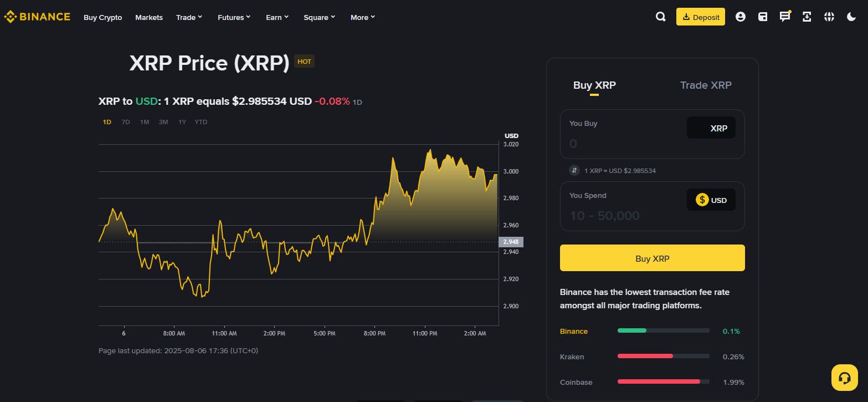Click the 0.1% fee value
The image size is (868, 402).
click(x=731, y=331)
